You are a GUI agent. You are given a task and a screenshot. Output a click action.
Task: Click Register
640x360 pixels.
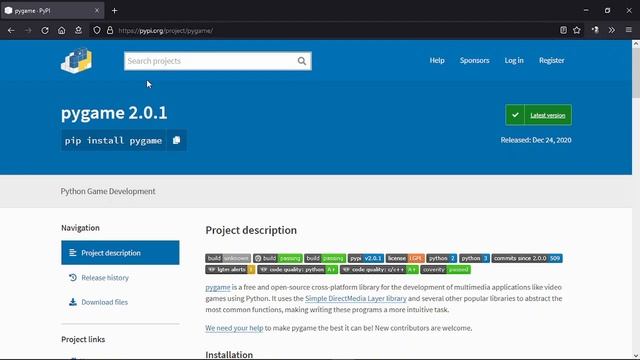click(x=551, y=60)
